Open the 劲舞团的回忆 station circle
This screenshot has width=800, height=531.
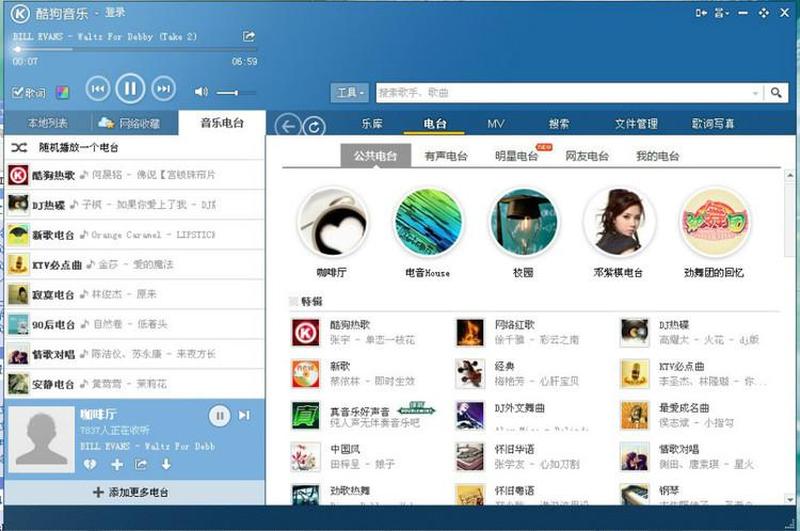[x=714, y=221]
